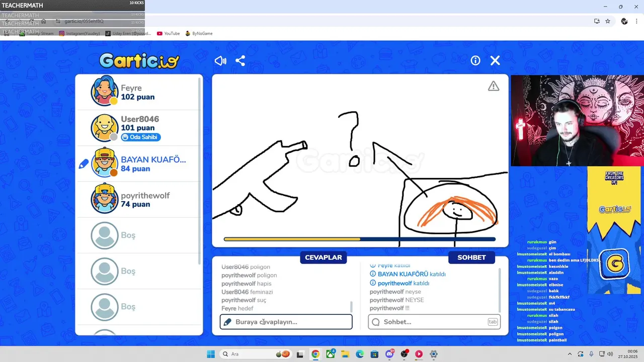Click the tab key hint in chat field

493,322
